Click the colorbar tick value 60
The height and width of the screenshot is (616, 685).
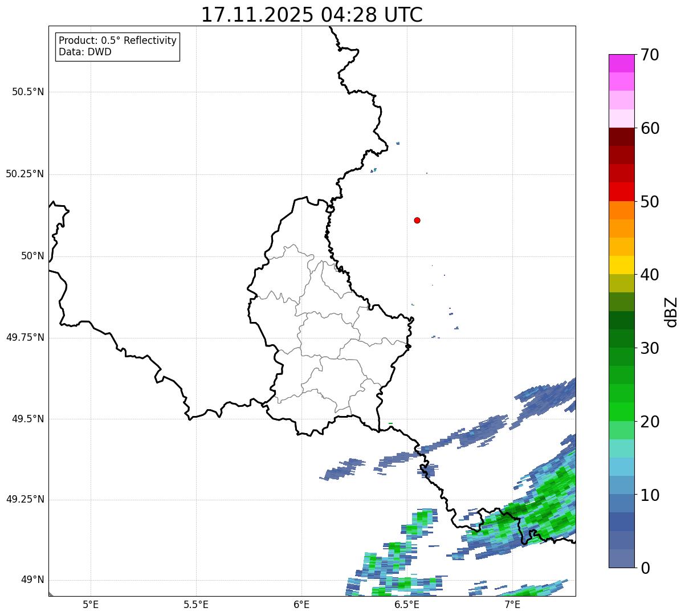(649, 128)
